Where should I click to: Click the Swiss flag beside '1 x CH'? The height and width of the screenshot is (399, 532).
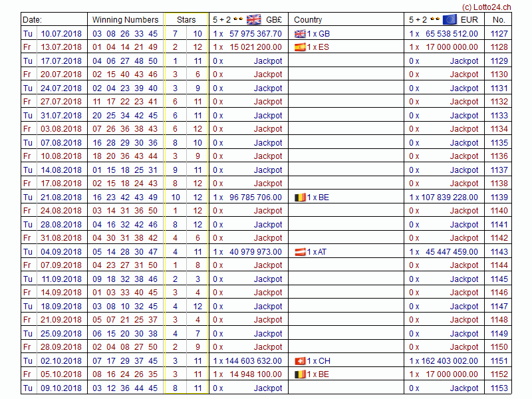coord(299,361)
